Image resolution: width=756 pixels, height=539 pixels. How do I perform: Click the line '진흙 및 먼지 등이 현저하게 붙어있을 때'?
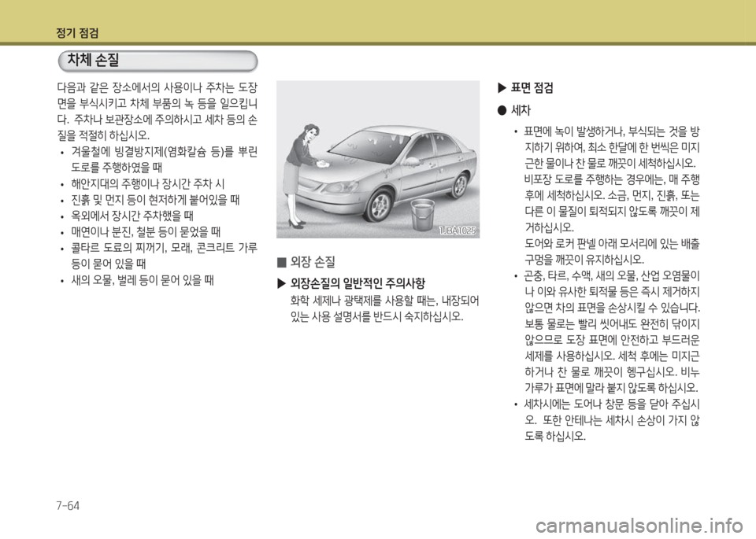[x=155, y=200]
